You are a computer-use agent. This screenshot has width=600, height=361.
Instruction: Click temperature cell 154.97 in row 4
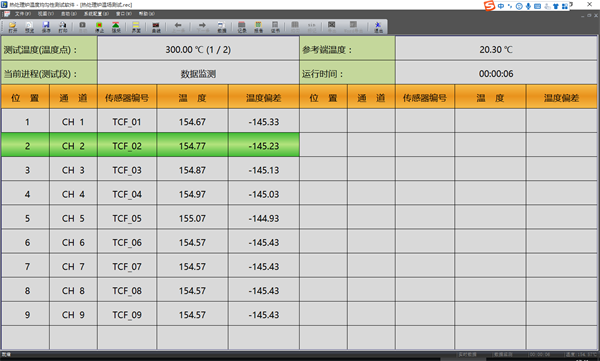192,194
